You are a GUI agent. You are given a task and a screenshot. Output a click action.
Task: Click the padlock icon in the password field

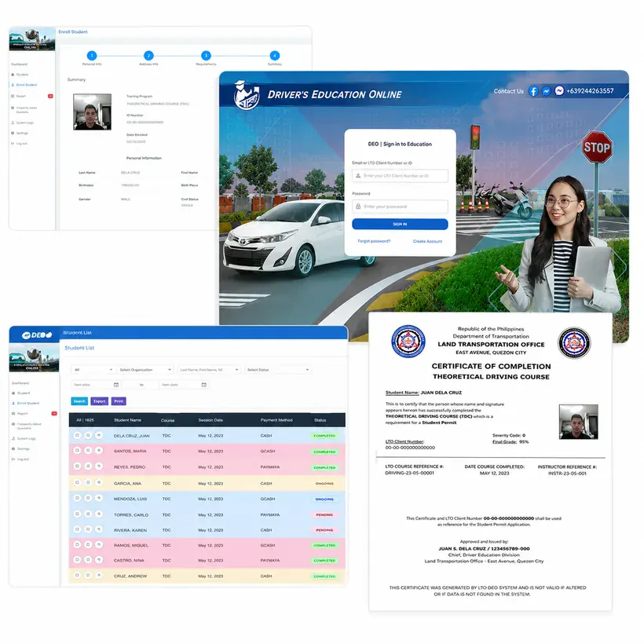click(x=358, y=207)
